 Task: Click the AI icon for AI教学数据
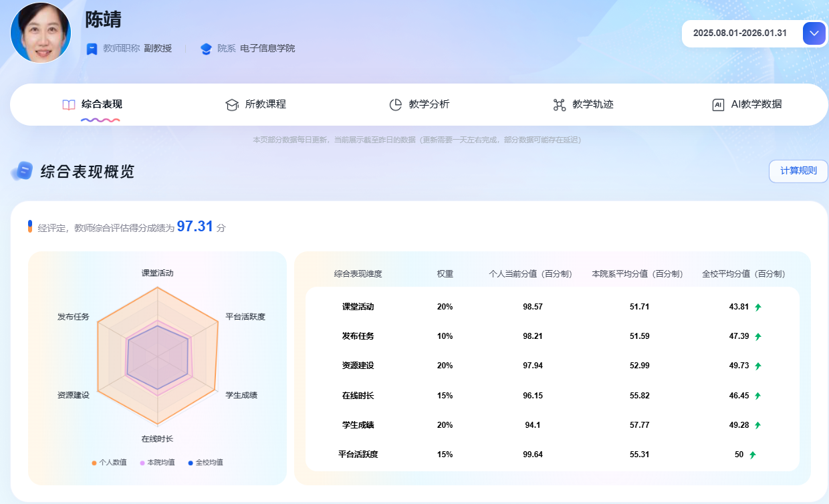click(x=718, y=105)
